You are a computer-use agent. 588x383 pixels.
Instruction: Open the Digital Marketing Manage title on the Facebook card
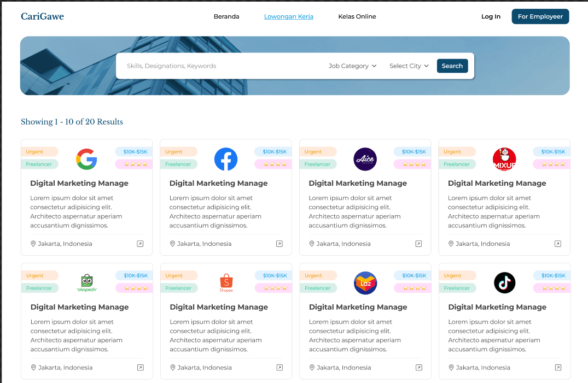(x=219, y=183)
